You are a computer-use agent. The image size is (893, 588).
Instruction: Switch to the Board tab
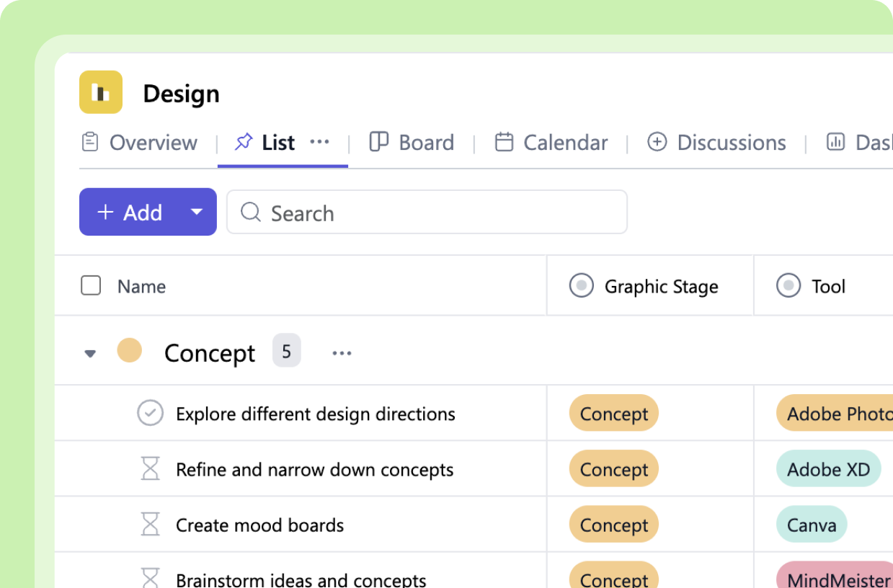tap(412, 142)
